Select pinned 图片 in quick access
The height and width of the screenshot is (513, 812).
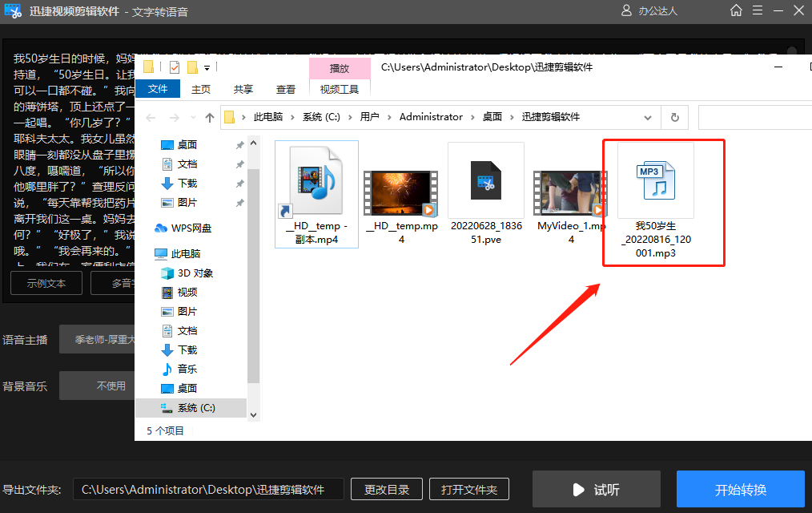[x=187, y=203]
